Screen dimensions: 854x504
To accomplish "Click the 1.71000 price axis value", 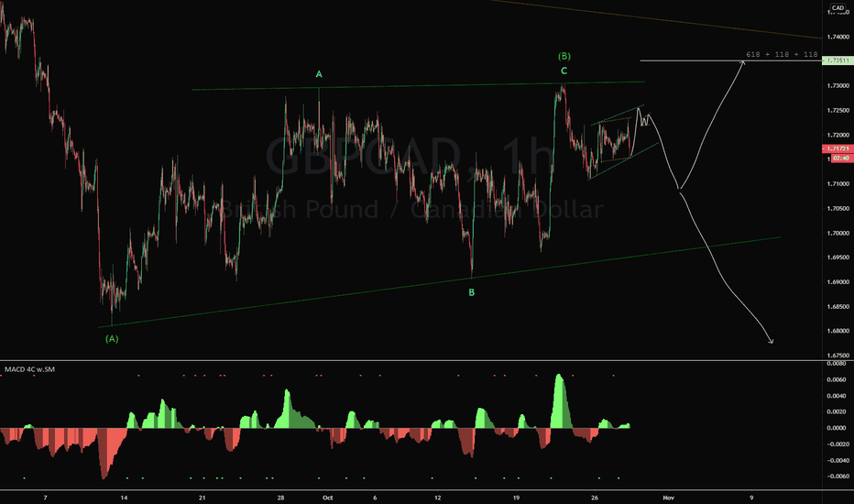I will [x=838, y=184].
